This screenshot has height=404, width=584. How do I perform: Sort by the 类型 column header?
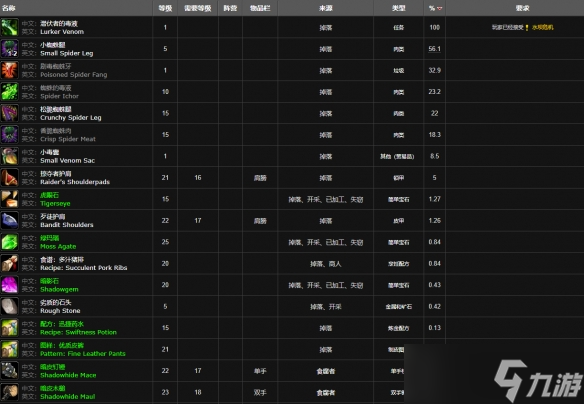coord(399,8)
